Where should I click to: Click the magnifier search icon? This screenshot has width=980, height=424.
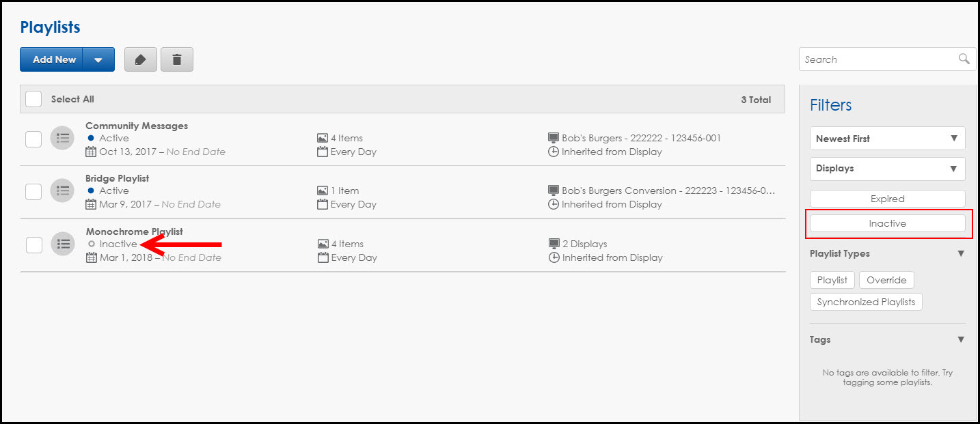pos(964,59)
